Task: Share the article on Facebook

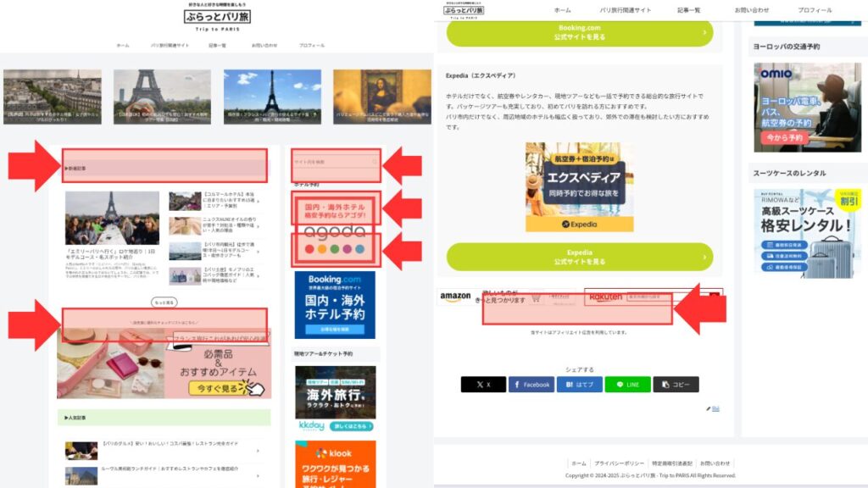Action: coord(531,385)
